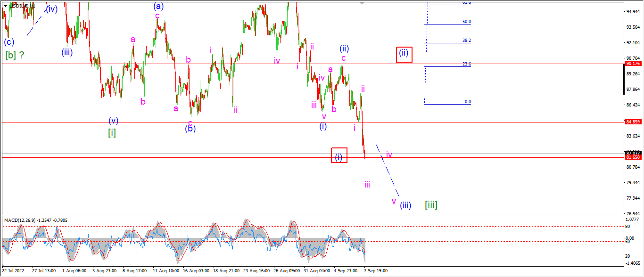Select the 90.176 price level tag
644x277 pixels.
[x=632, y=64]
